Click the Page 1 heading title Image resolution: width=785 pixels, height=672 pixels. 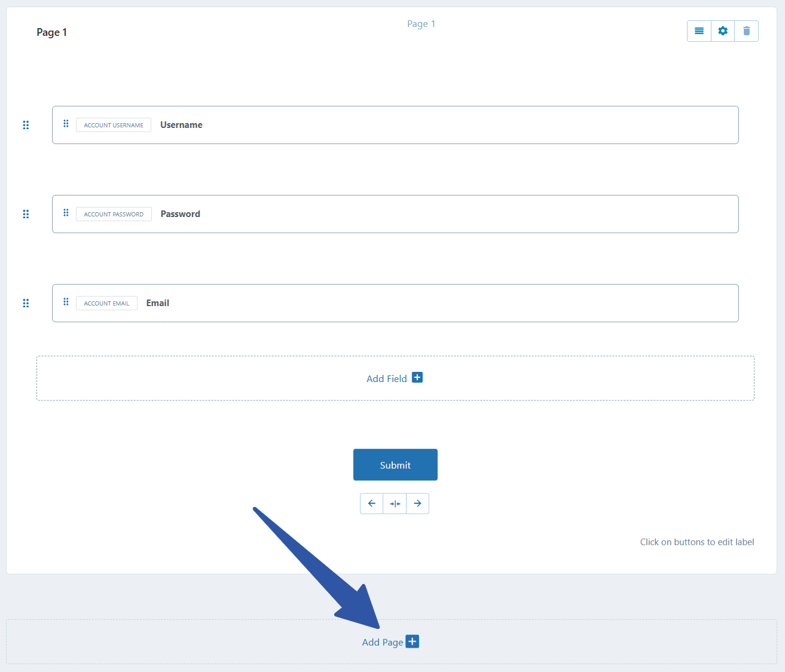coord(52,32)
